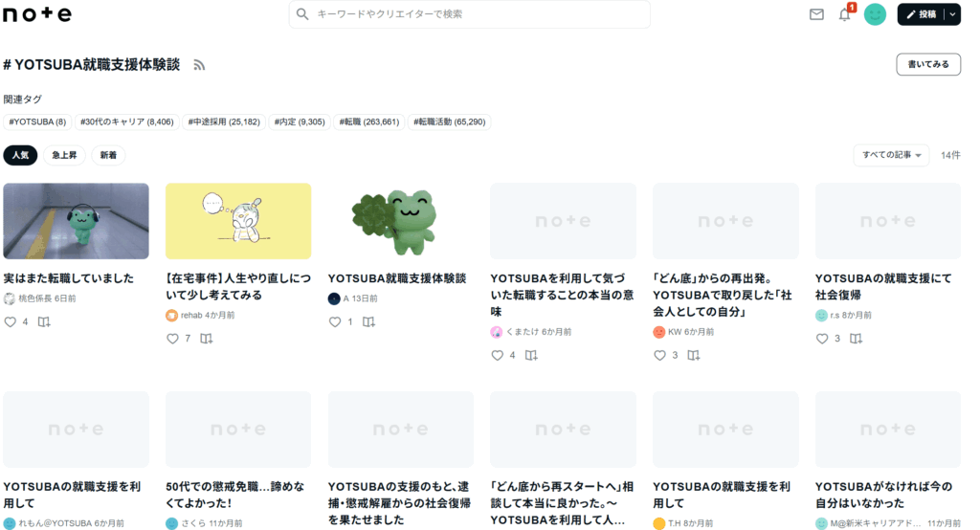Expand the 投稿 button dropdown arrow
The height and width of the screenshot is (530, 980).
click(952, 14)
